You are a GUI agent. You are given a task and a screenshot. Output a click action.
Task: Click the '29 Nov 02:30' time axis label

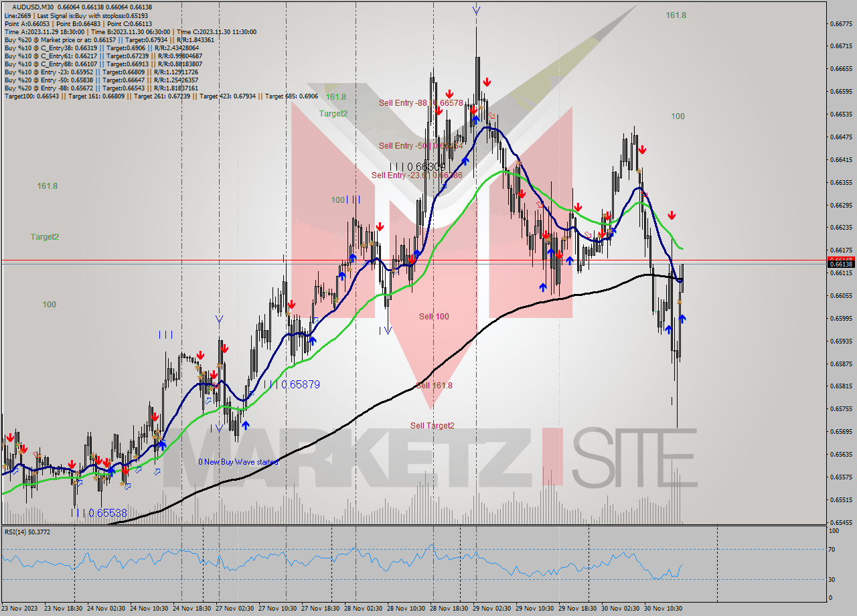click(x=493, y=609)
